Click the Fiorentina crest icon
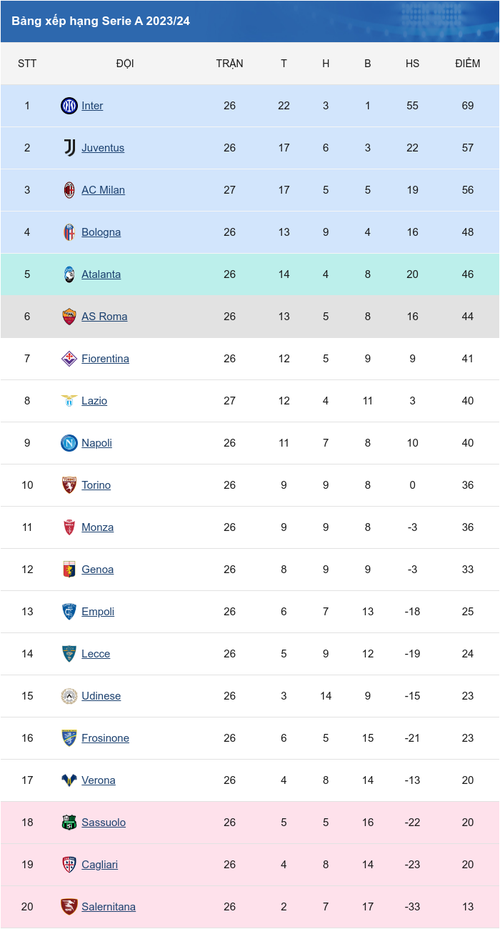 pos(69,358)
